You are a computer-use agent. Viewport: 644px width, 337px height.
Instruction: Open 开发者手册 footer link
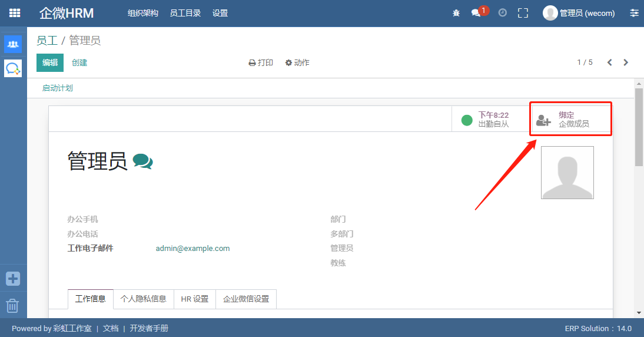(x=149, y=328)
